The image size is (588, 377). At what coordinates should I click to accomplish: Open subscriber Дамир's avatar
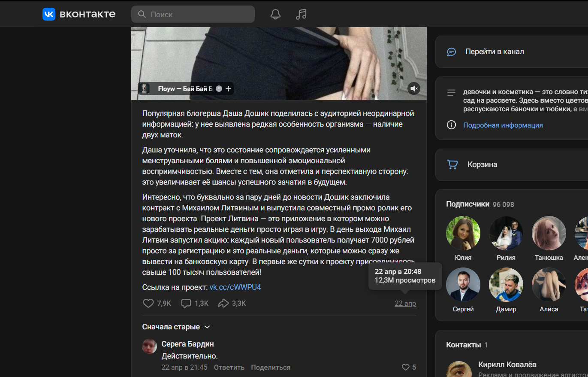click(506, 285)
